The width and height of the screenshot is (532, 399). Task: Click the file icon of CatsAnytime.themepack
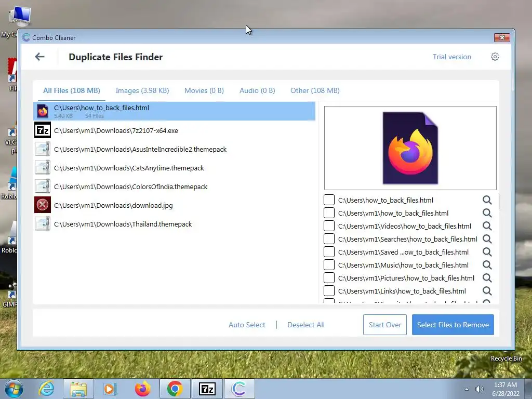click(43, 168)
